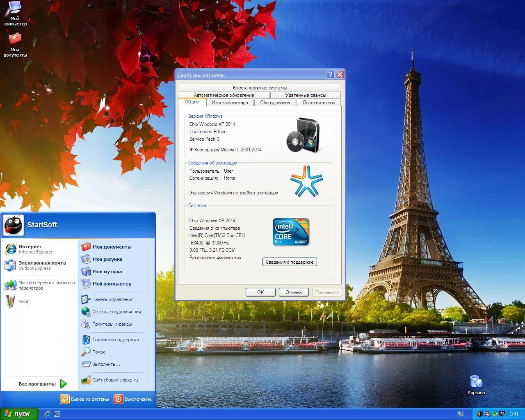Click Выход из системы (Log off)
Image resolution: width=525 pixels, height=420 pixels.
pos(85,399)
